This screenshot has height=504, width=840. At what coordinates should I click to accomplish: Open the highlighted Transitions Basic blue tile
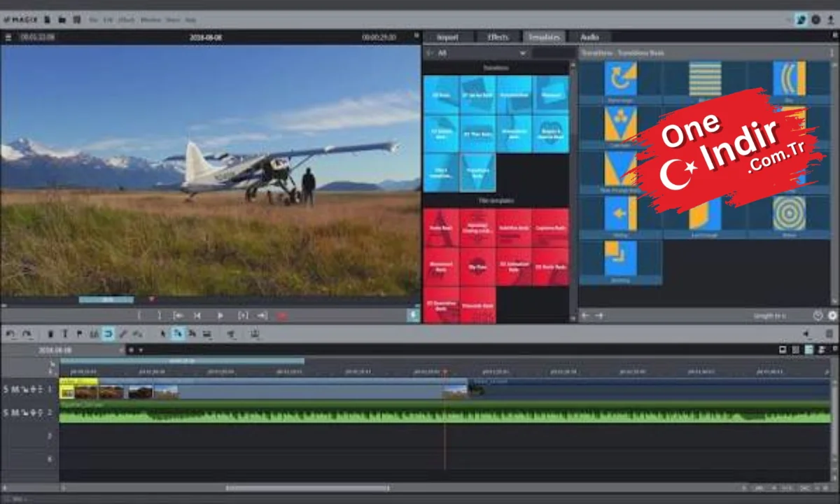click(x=477, y=173)
